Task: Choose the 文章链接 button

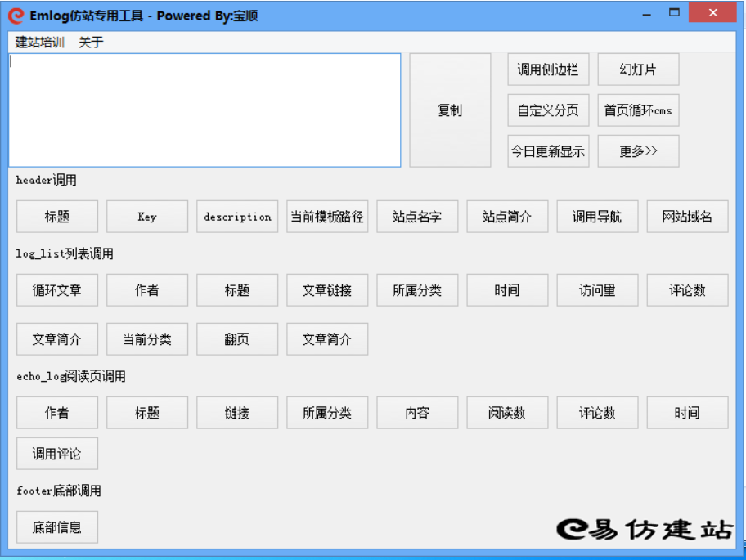Action: point(327,290)
